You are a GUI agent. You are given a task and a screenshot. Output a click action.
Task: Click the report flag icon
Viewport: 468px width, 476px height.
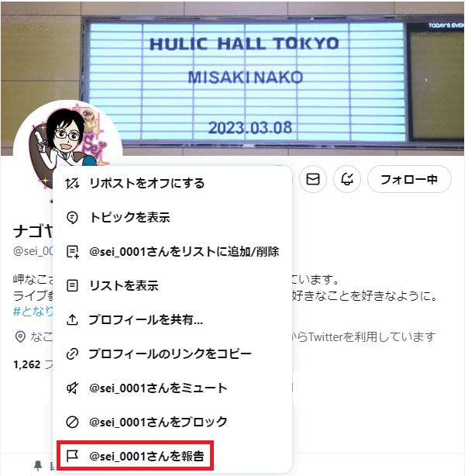[x=72, y=456]
